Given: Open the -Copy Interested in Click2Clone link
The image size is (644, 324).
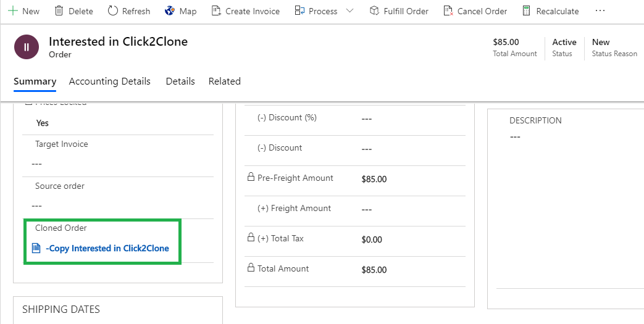Looking at the screenshot, I should [107, 248].
